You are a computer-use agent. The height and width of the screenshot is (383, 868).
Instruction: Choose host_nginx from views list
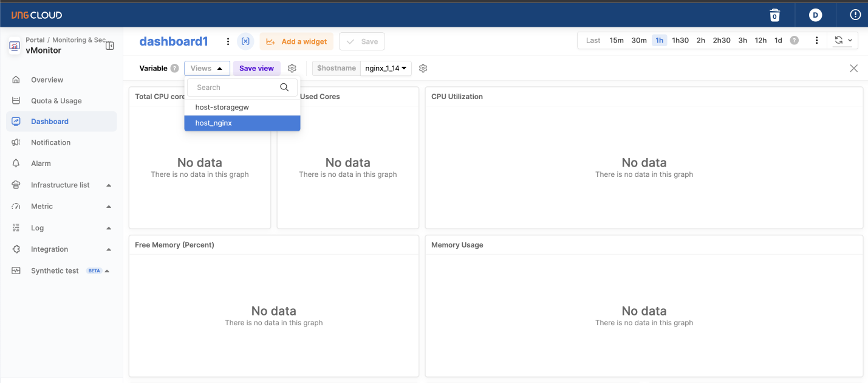click(x=242, y=123)
